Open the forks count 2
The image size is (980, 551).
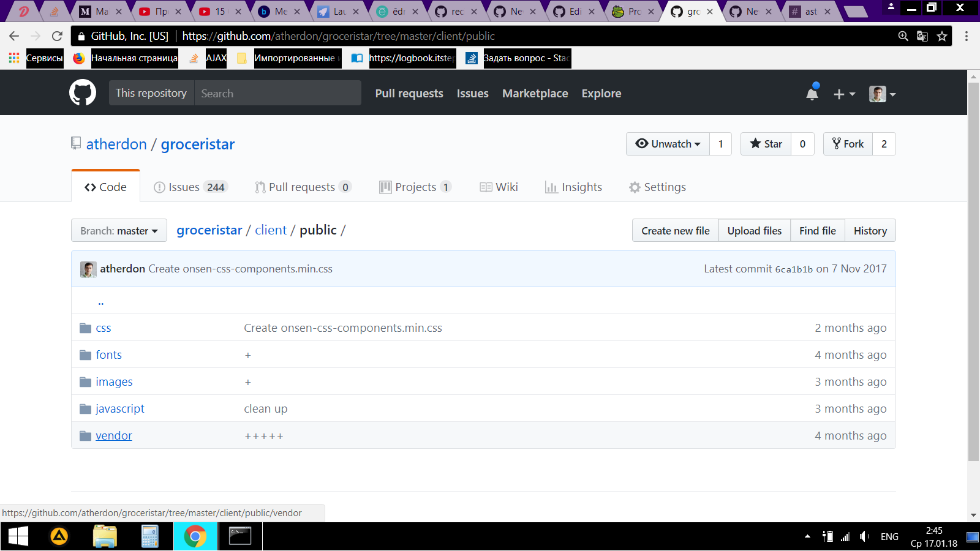click(884, 144)
